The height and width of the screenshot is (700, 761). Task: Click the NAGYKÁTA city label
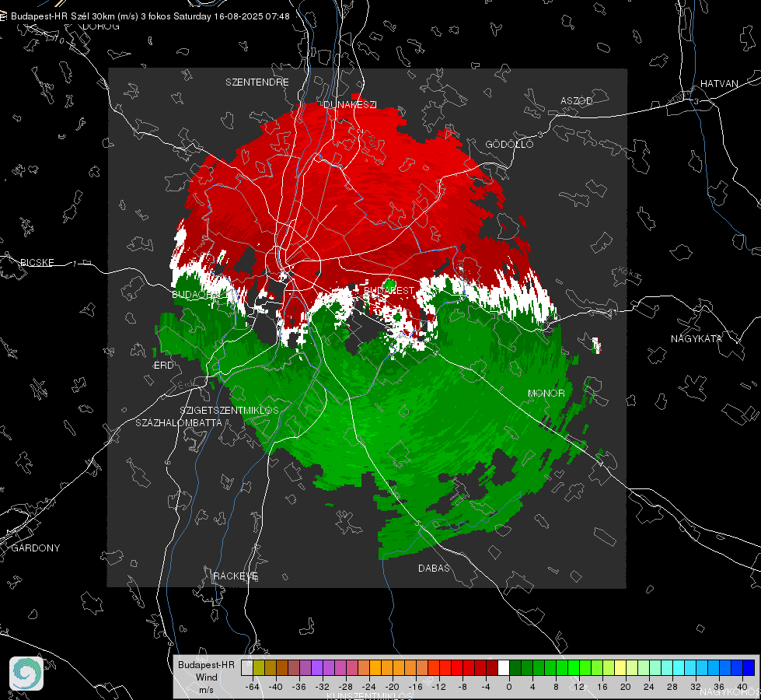696,338
